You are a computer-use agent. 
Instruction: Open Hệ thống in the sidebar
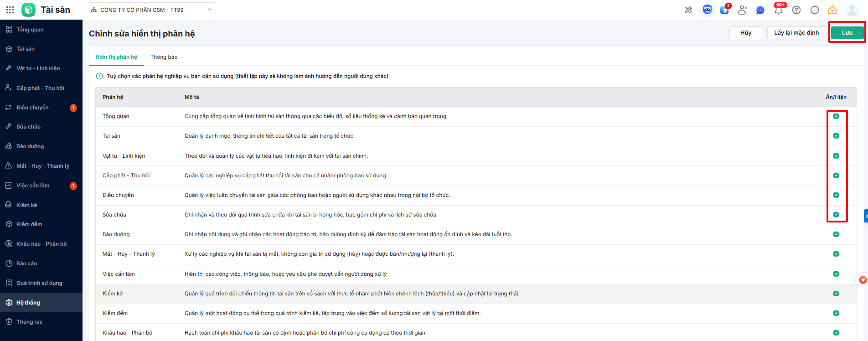click(x=41, y=303)
